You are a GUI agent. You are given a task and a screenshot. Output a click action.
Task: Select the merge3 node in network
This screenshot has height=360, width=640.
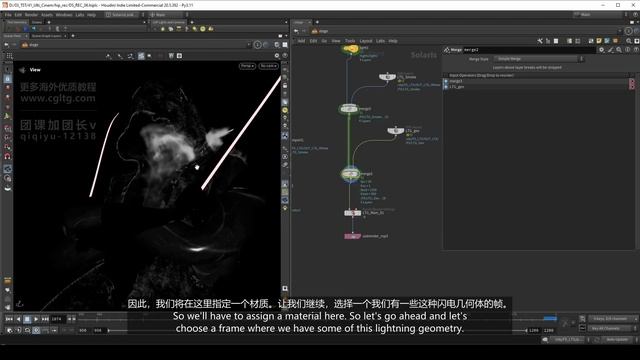coord(348,109)
